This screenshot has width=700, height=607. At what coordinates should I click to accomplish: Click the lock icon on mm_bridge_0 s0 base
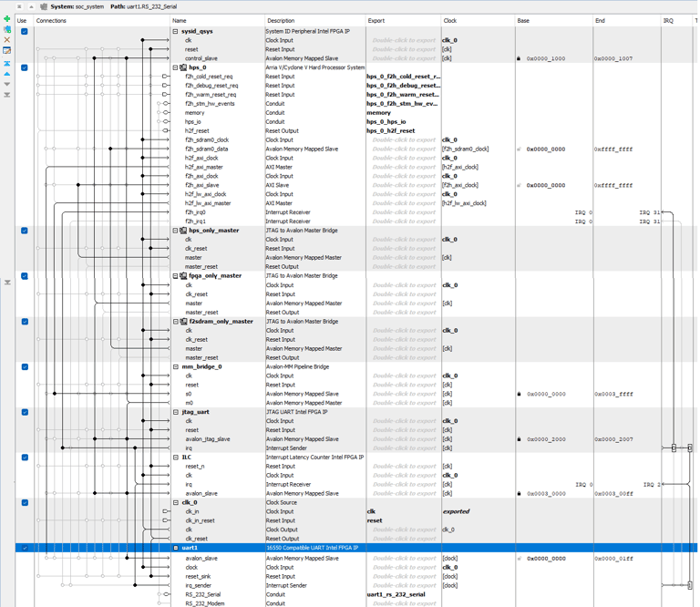519,394
